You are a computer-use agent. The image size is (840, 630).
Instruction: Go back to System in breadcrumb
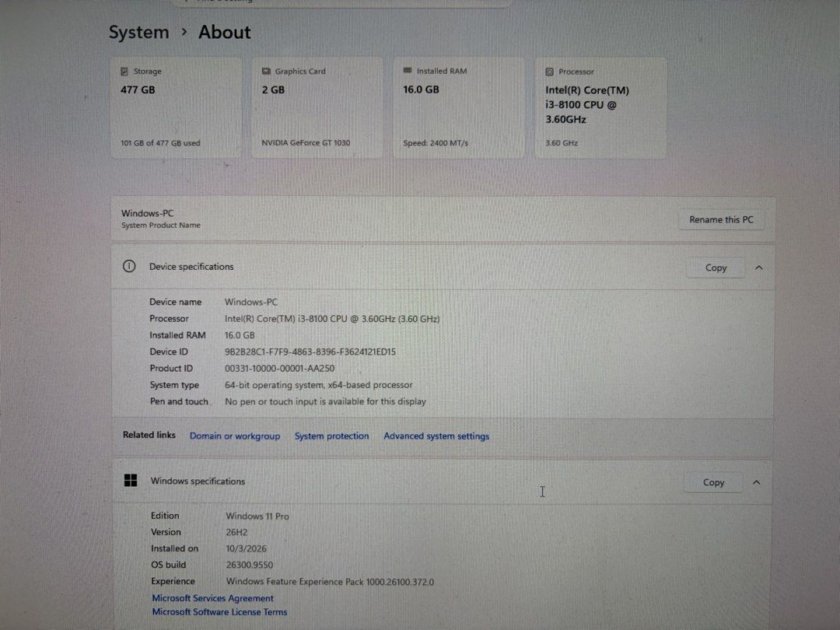click(x=138, y=33)
